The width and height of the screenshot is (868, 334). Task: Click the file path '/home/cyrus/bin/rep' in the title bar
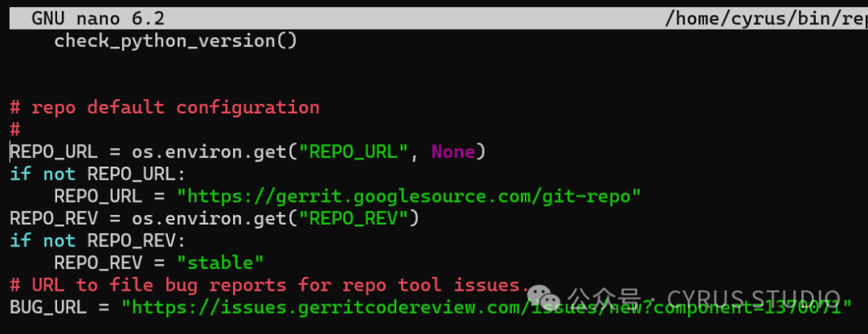(766, 19)
